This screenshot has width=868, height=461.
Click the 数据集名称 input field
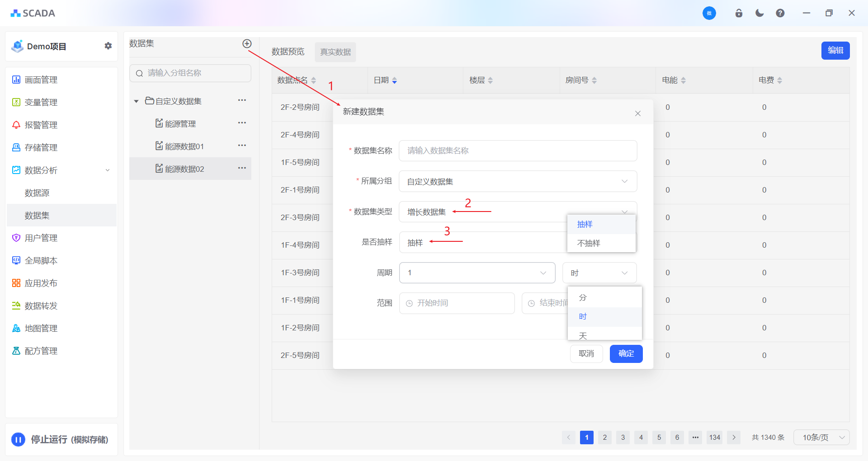(518, 151)
